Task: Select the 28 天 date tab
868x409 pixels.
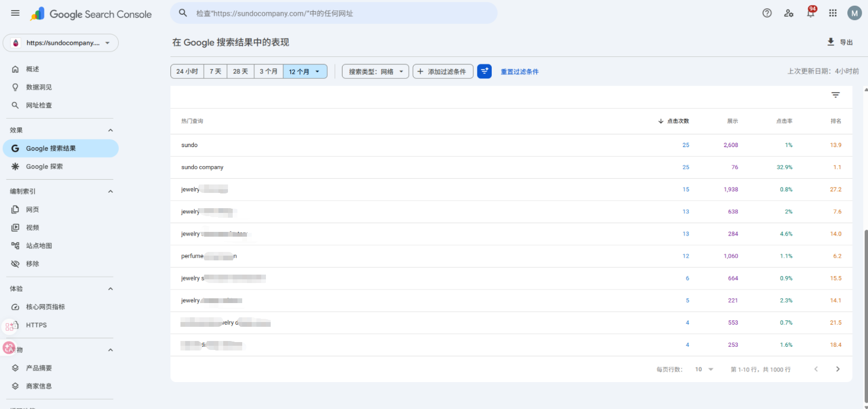Action: tap(241, 71)
